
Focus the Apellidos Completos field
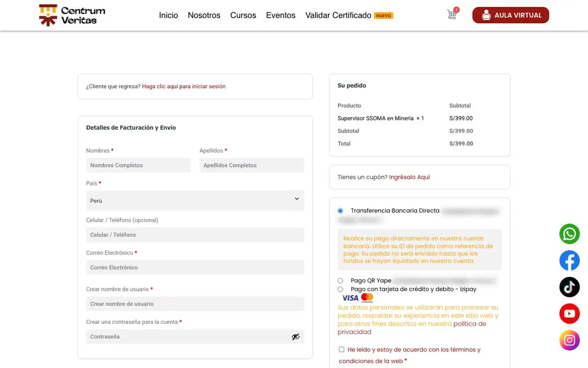[x=252, y=165]
